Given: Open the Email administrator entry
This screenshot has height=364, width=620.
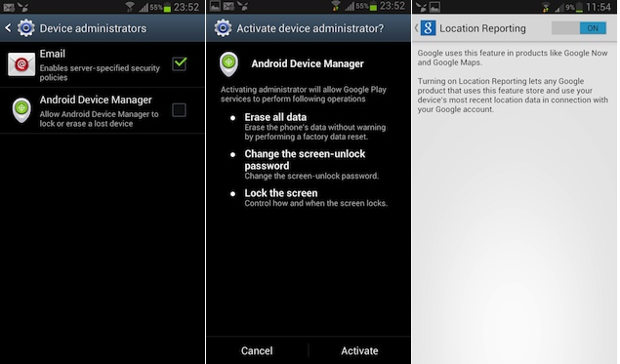Looking at the screenshot, I should [103, 64].
